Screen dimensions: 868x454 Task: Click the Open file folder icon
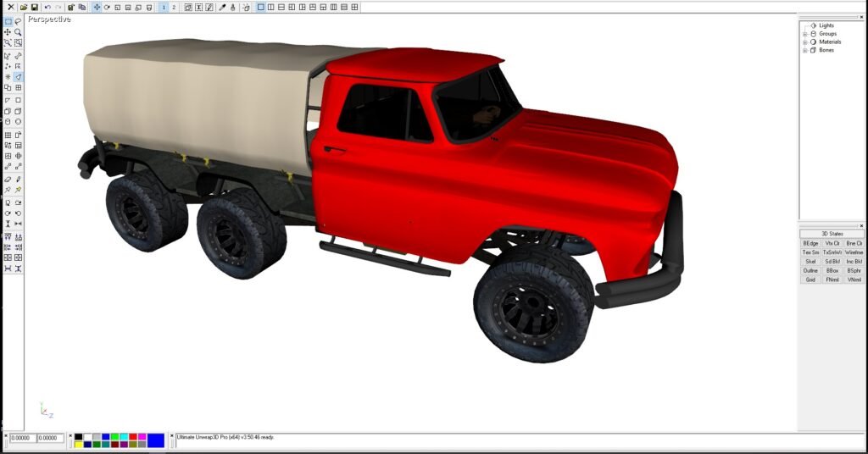click(24, 7)
